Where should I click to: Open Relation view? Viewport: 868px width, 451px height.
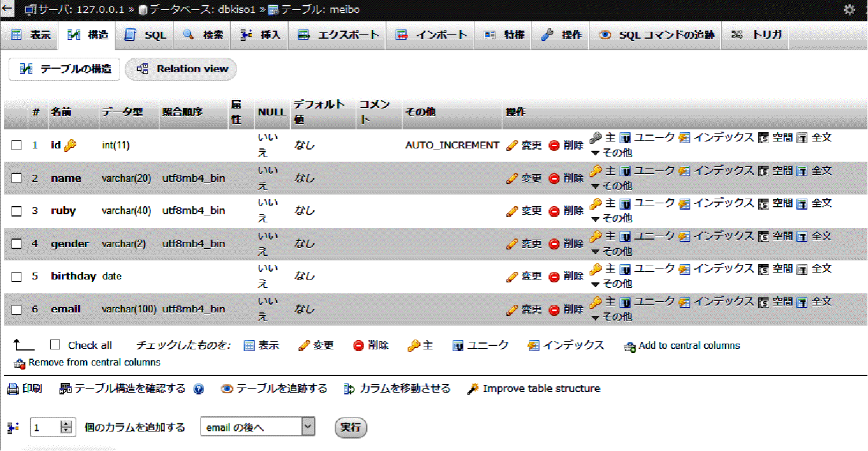[181, 69]
